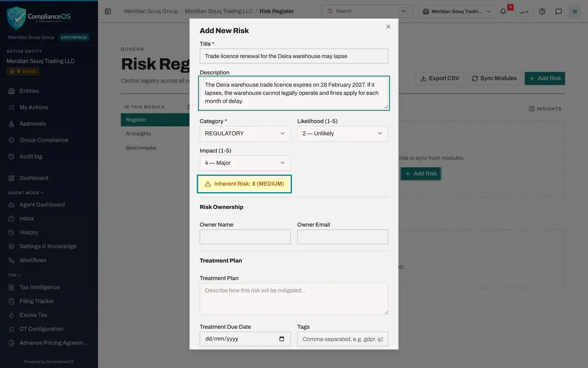Collapse the TAX section
Viewport: 588px width, 368px height.
(15, 275)
